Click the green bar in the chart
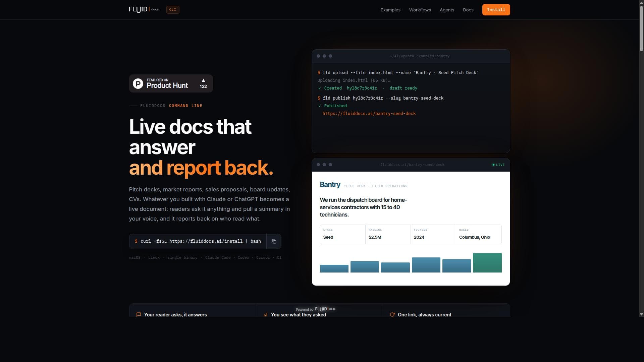 487,263
